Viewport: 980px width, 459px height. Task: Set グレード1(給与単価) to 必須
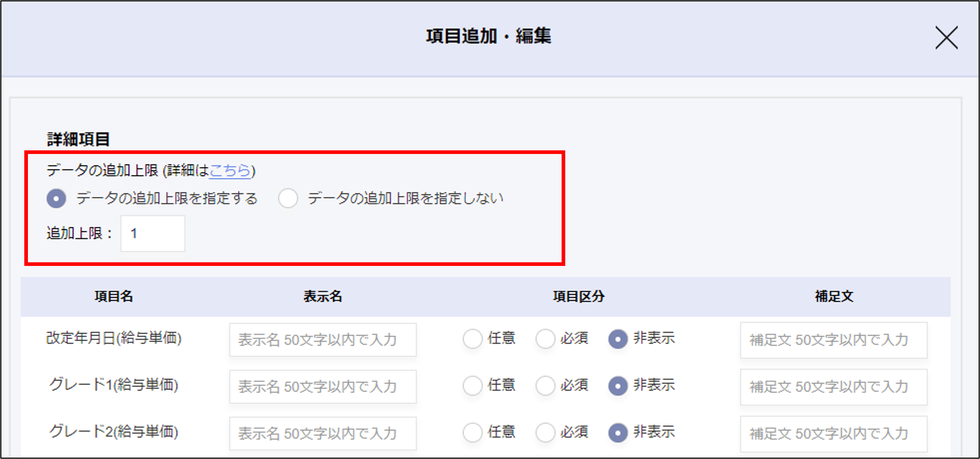[x=545, y=385]
